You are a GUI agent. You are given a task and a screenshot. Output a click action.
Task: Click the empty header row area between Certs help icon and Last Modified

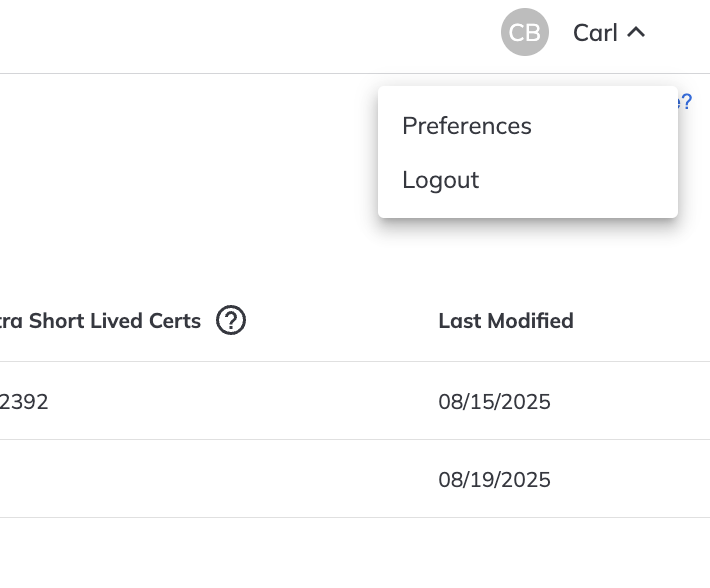[x=340, y=321]
